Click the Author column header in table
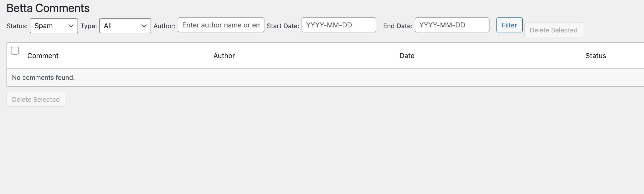This screenshot has height=194, width=644. pyautogui.click(x=224, y=56)
